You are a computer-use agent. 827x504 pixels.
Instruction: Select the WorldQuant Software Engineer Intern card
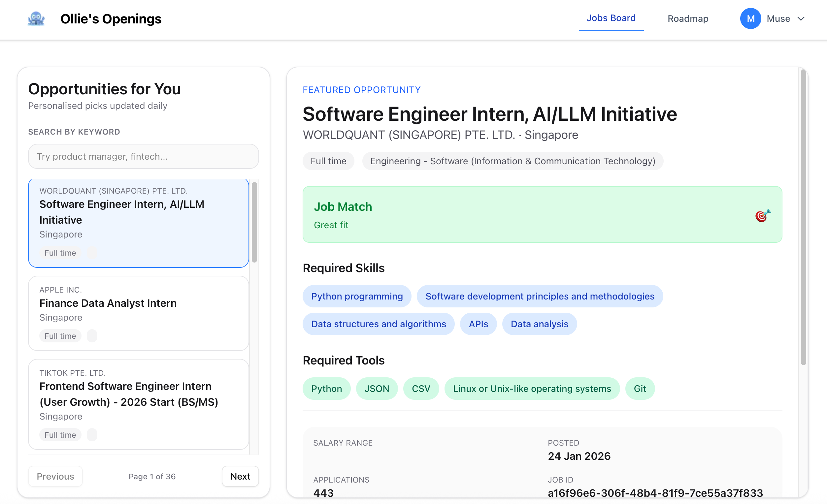(x=138, y=223)
